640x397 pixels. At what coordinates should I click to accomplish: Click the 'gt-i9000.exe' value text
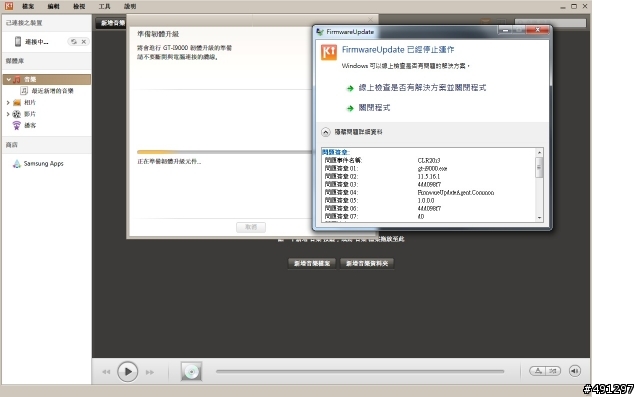coord(432,169)
